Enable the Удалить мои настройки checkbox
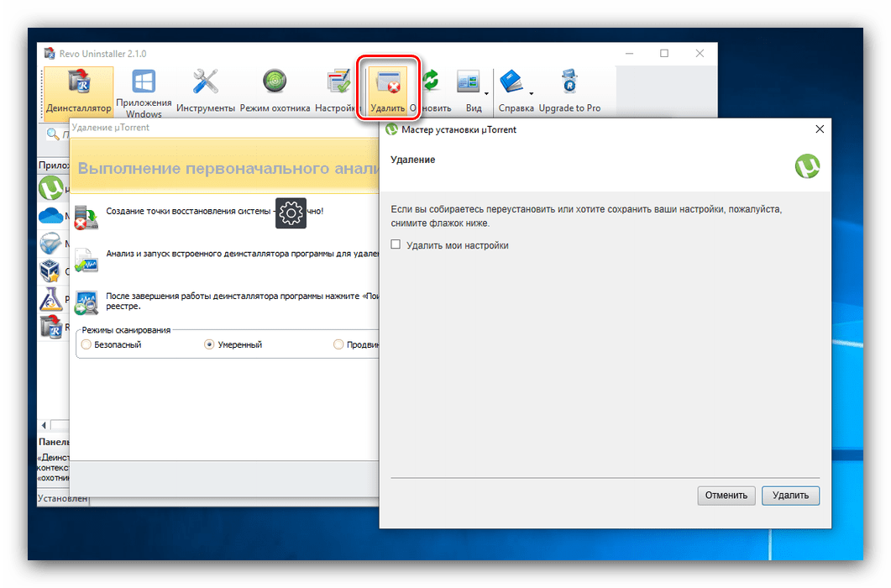Screen dimensions: 891x588 click(x=396, y=245)
